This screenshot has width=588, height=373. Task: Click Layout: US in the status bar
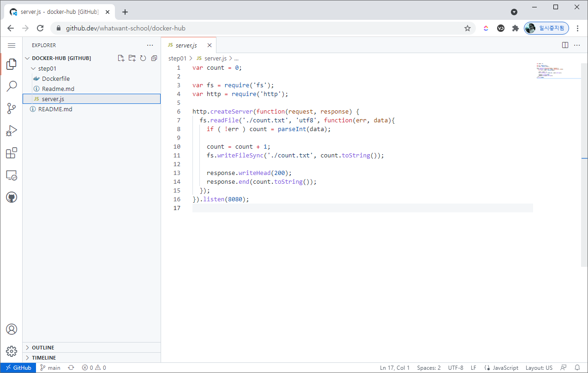[539, 368]
